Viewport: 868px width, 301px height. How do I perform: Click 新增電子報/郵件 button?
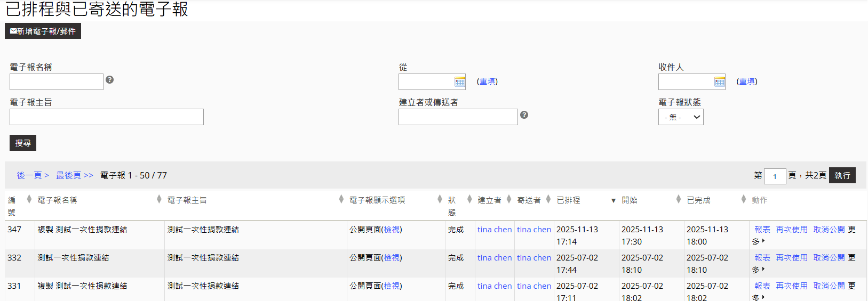tap(43, 31)
